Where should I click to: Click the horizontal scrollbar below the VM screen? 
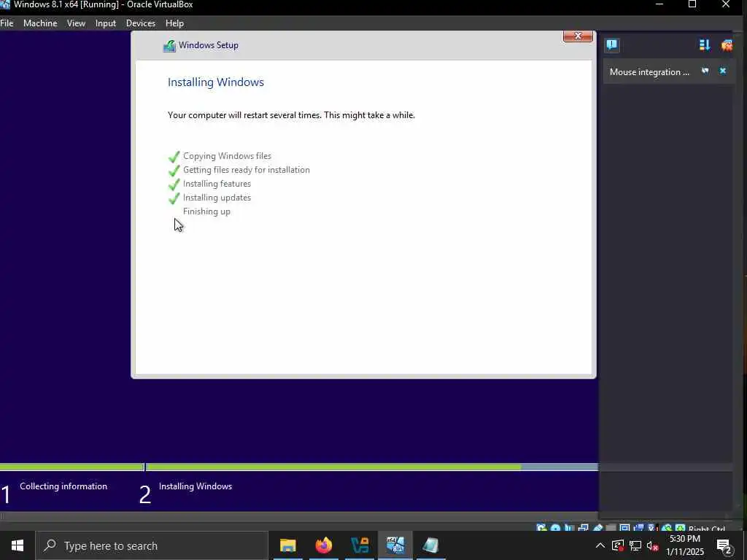[x=299, y=516]
